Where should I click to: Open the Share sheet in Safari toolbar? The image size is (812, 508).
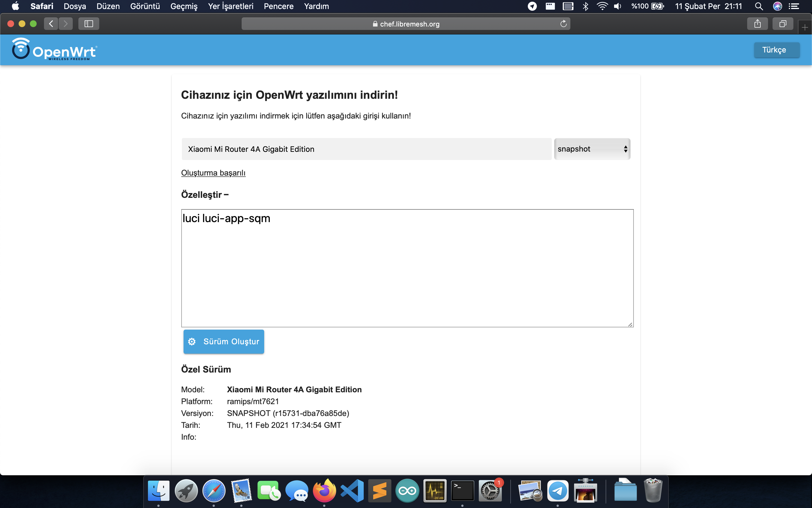[x=757, y=23]
